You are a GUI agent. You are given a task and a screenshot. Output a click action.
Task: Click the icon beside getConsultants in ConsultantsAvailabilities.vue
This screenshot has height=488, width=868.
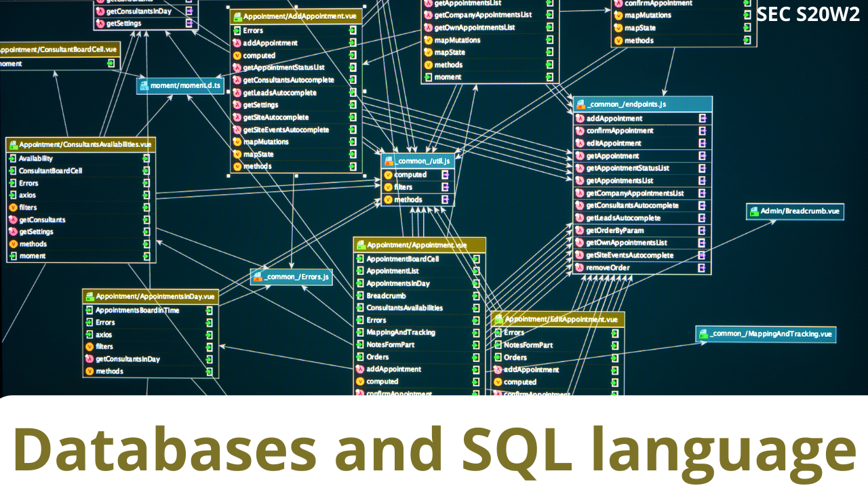[x=13, y=220]
